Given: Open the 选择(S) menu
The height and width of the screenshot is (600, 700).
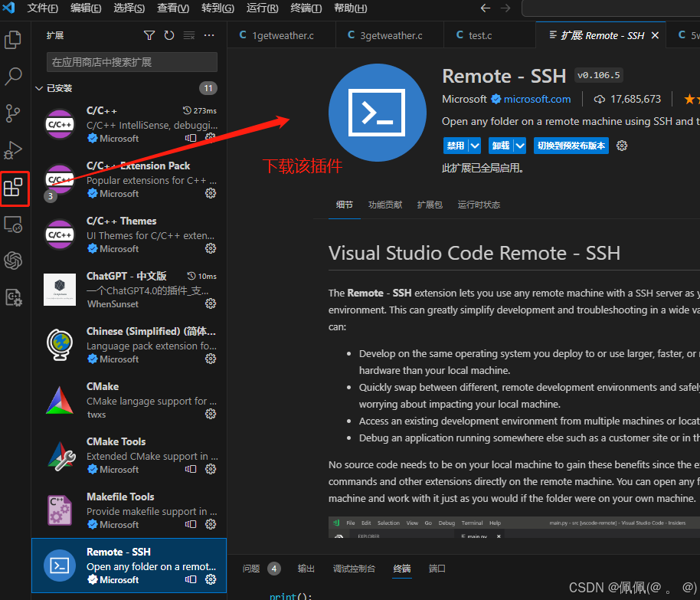Looking at the screenshot, I should coord(129,8).
